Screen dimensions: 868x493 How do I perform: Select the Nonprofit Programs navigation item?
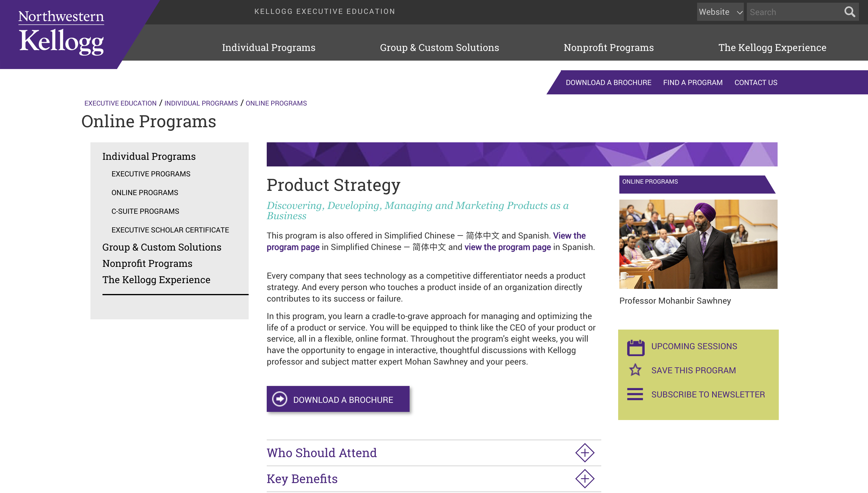(609, 47)
